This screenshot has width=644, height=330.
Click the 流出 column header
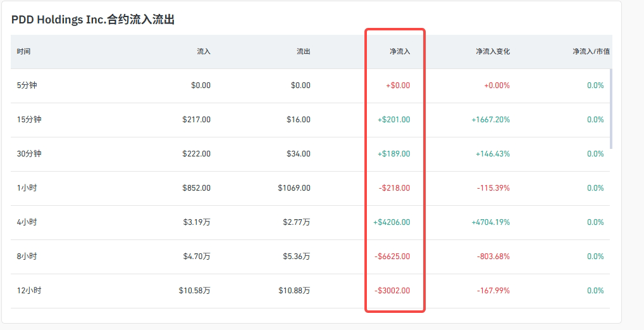[304, 51]
